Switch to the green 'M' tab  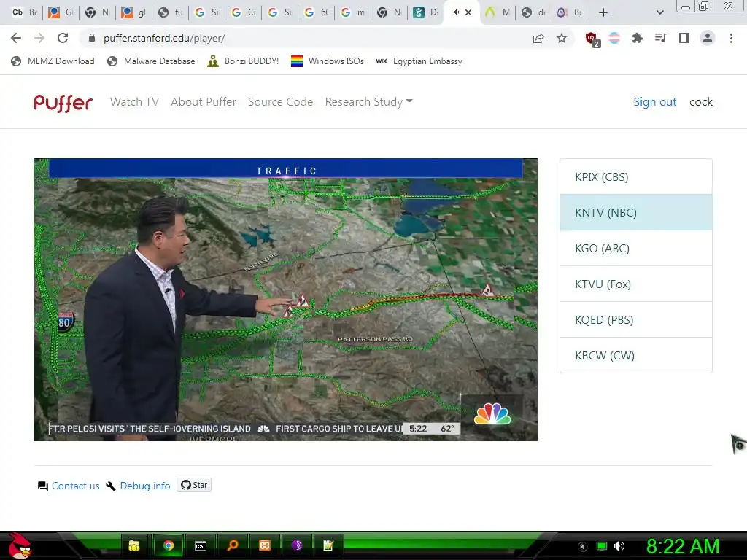click(x=498, y=12)
